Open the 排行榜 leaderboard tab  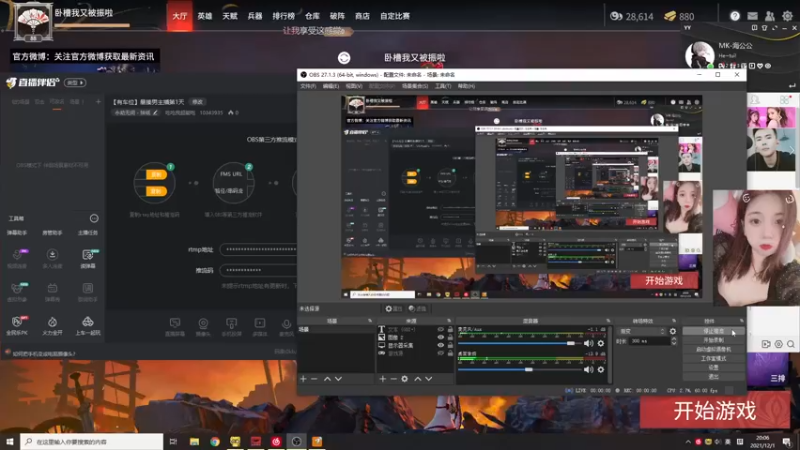(x=283, y=16)
